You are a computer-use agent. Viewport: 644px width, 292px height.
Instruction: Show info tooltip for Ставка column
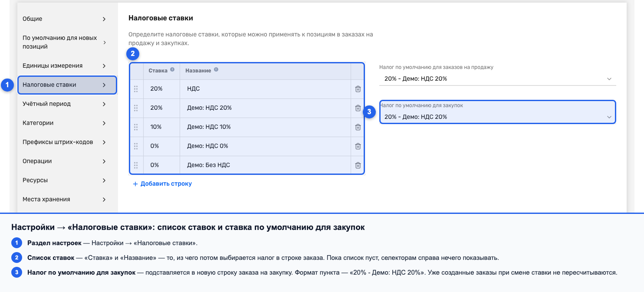point(172,69)
